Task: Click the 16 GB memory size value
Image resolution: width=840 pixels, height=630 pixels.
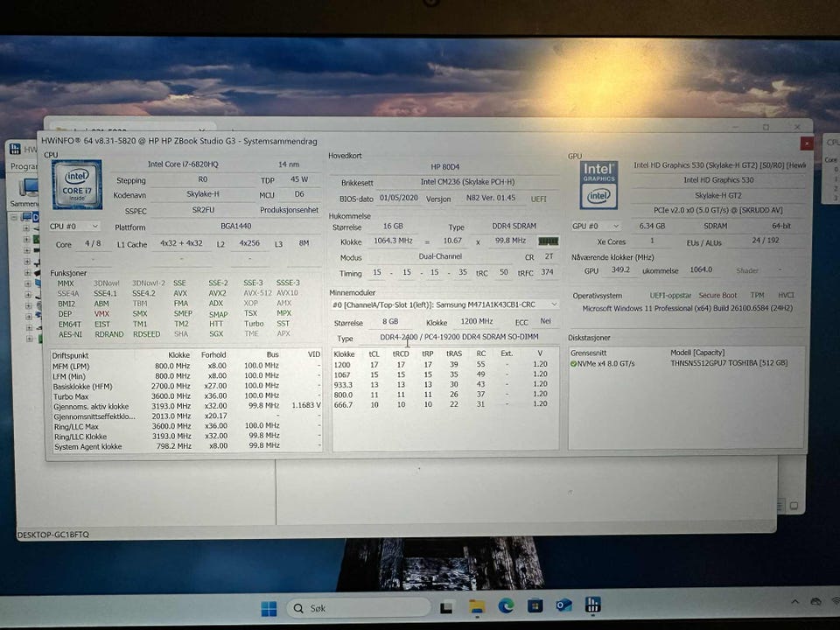Action: coord(393,226)
